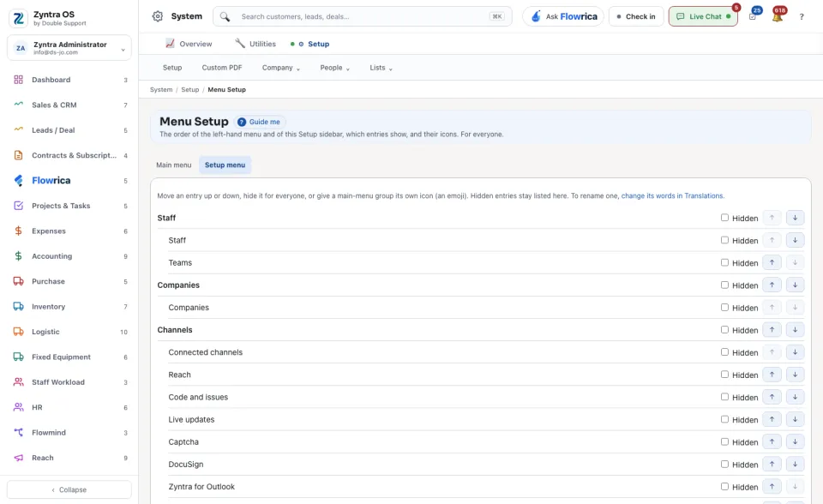Open tasks icon with 25 badge
This screenshot has height=504, width=823.
(754, 15)
